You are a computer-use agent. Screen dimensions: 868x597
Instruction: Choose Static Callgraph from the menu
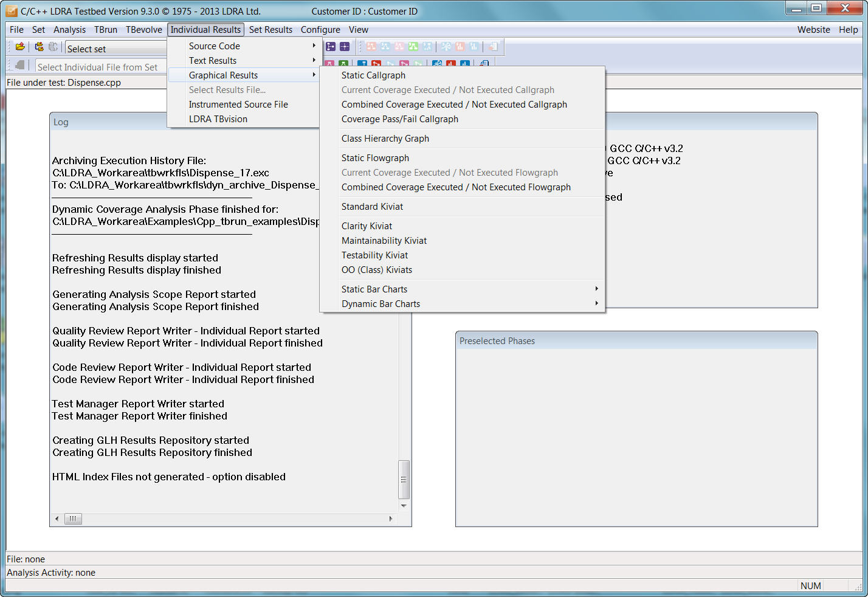pyautogui.click(x=373, y=75)
